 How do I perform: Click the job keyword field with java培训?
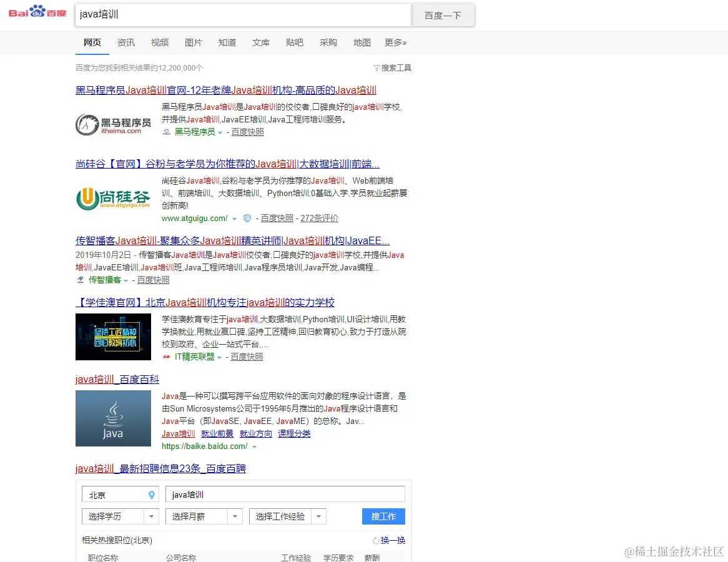tap(285, 494)
